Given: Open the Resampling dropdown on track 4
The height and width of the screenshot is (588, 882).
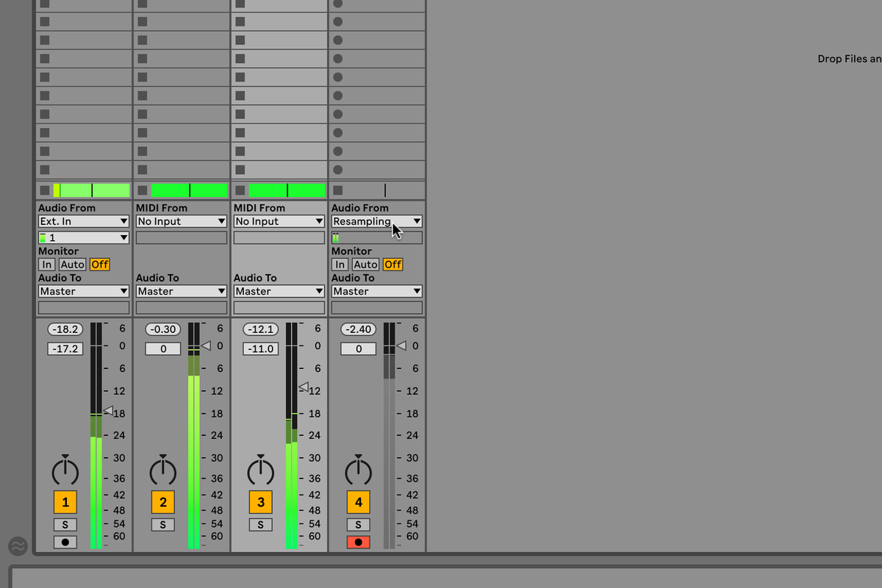Looking at the screenshot, I should [x=376, y=220].
